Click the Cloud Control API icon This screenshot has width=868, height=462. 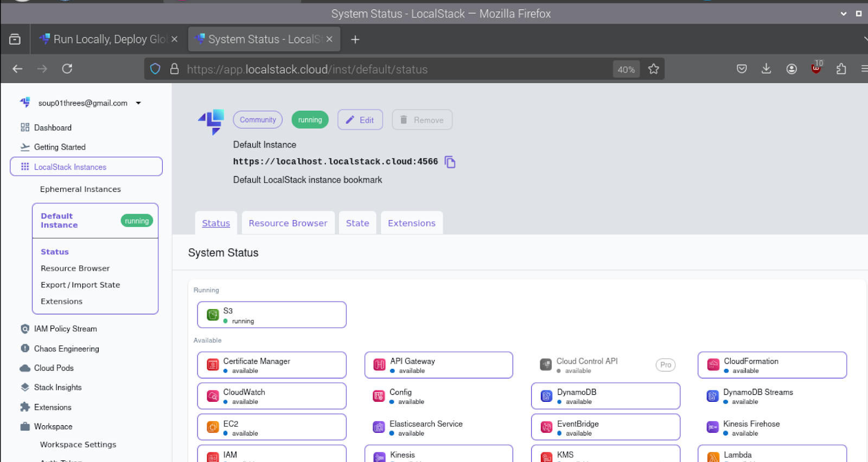tap(546, 365)
